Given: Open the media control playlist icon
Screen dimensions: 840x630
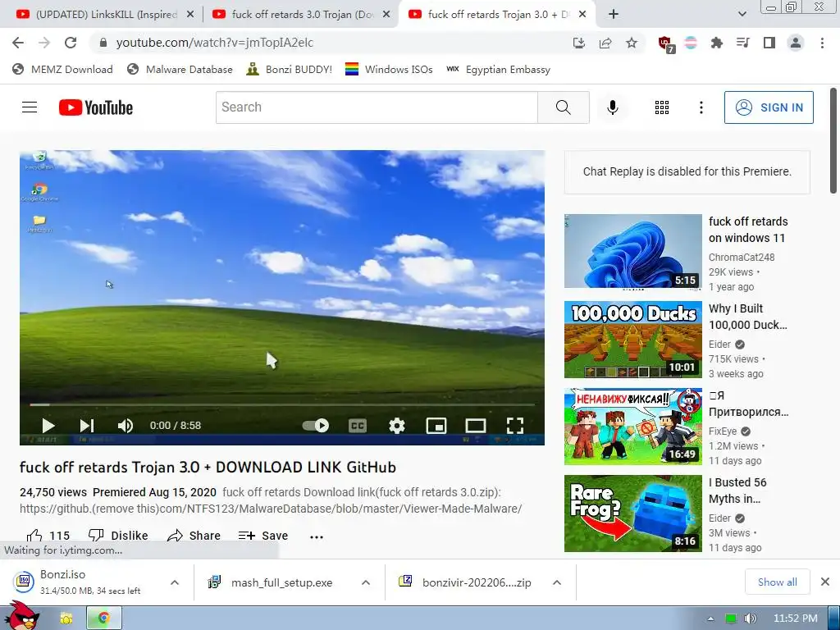Looking at the screenshot, I should coord(743,43).
